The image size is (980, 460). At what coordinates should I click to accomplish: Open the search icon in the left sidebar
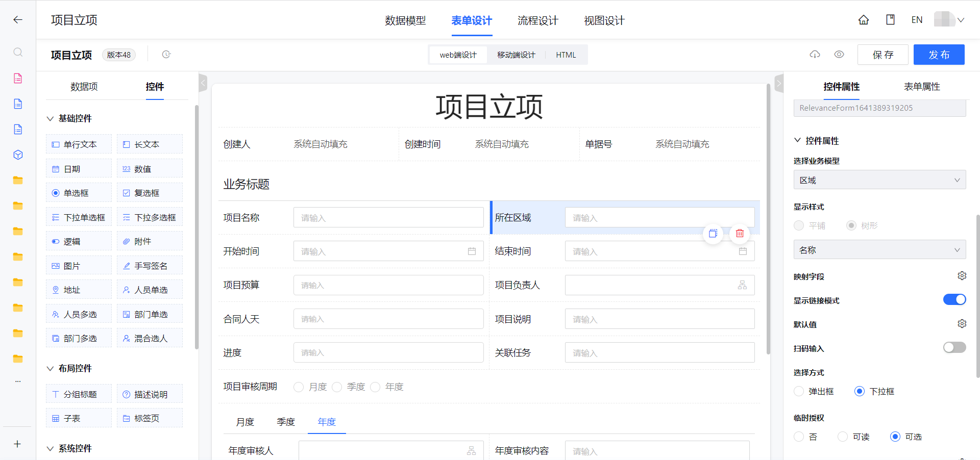click(x=18, y=52)
